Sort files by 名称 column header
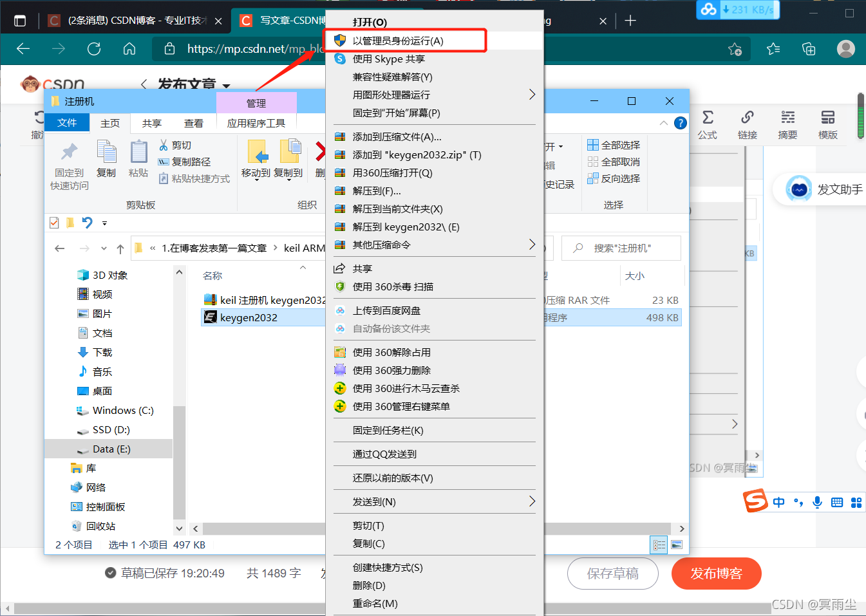This screenshot has height=616, width=866. click(212, 275)
